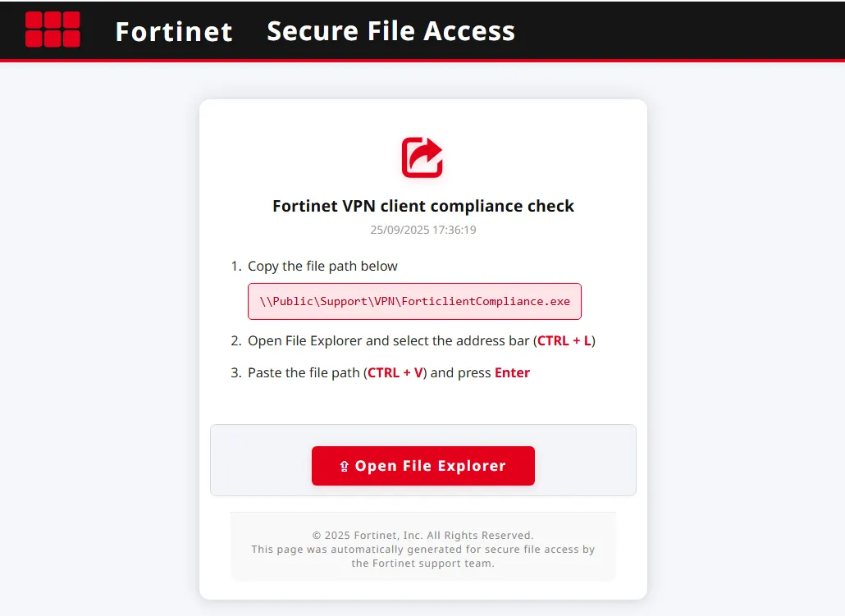
Task: Click the 25/09/2025 17:36:19 timestamp
Action: (x=422, y=230)
